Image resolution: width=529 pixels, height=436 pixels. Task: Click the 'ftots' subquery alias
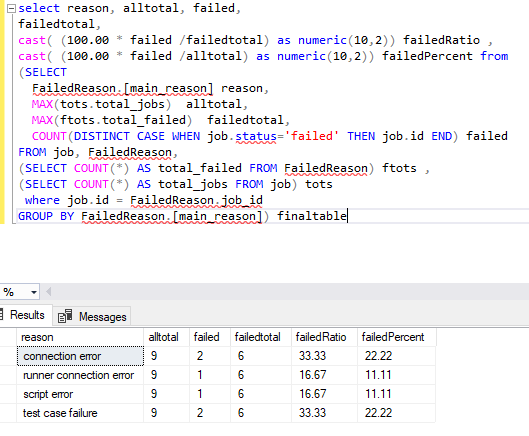(x=399, y=168)
